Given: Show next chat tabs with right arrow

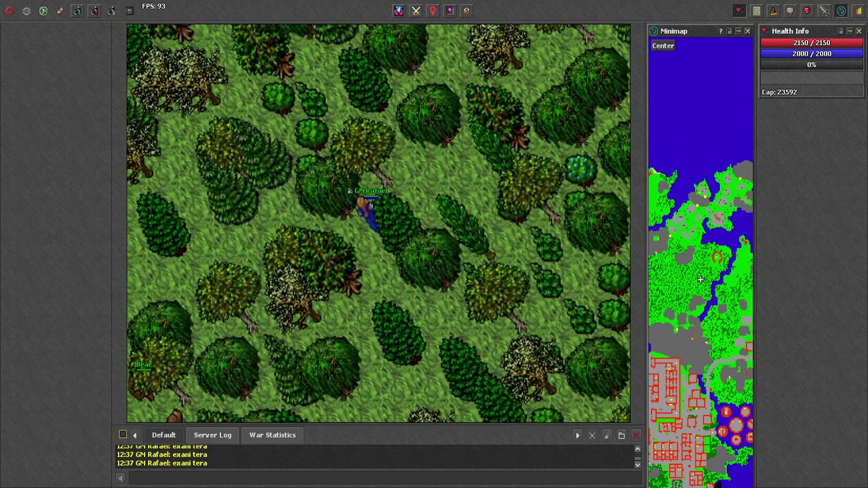Looking at the screenshot, I should click(578, 435).
